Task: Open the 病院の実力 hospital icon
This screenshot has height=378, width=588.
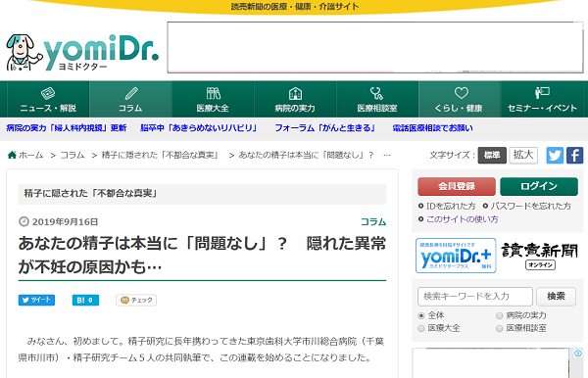Action: [295, 93]
